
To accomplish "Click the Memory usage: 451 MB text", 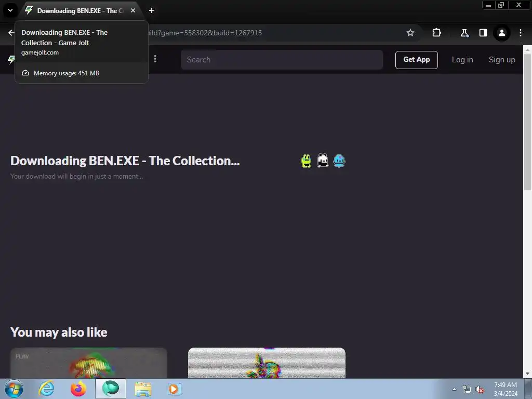I will click(x=66, y=73).
